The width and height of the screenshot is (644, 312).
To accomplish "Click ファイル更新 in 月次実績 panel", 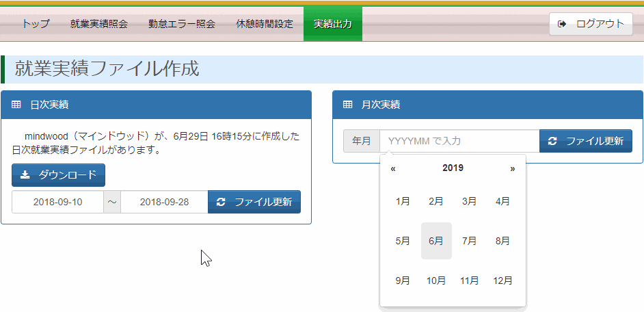I will point(586,141).
